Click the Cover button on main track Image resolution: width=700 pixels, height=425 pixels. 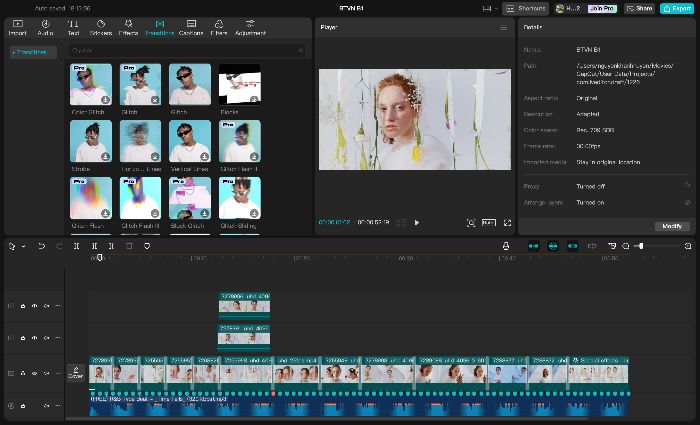75,373
